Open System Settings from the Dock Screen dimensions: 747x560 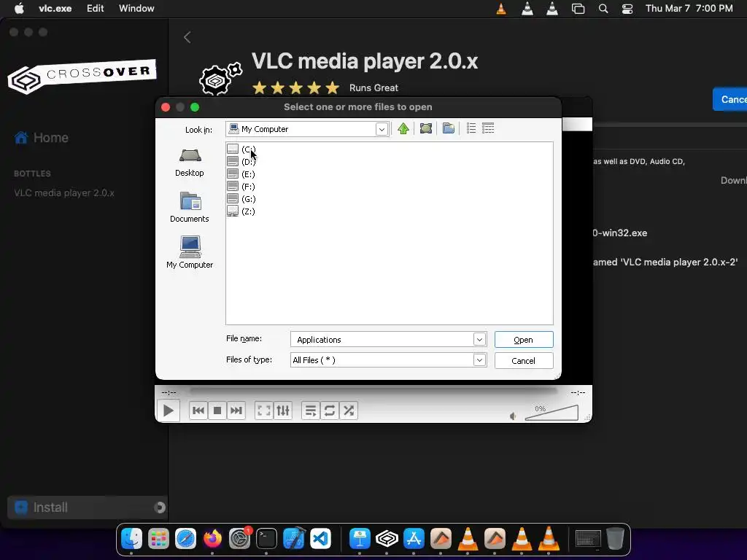tap(239, 539)
